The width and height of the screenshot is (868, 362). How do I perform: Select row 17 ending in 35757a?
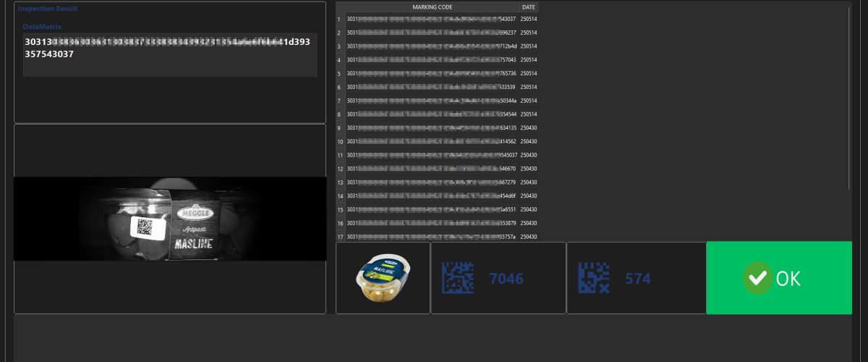coord(431,237)
